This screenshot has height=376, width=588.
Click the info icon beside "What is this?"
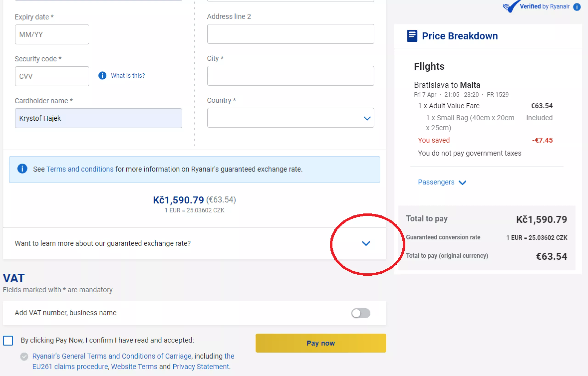click(x=102, y=76)
